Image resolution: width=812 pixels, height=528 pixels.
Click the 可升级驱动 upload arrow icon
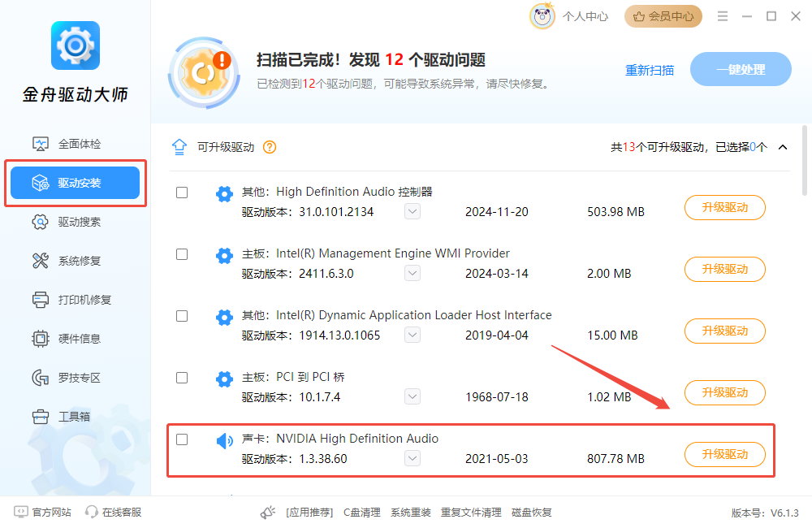[179, 147]
